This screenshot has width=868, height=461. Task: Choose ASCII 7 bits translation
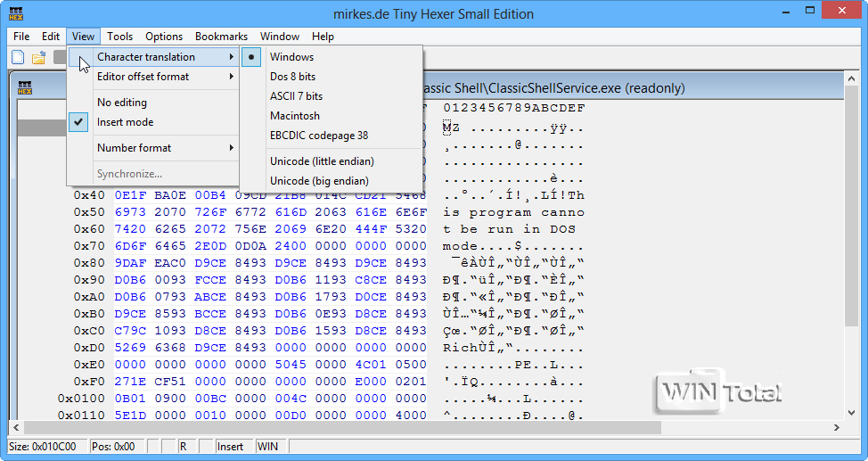tap(296, 96)
